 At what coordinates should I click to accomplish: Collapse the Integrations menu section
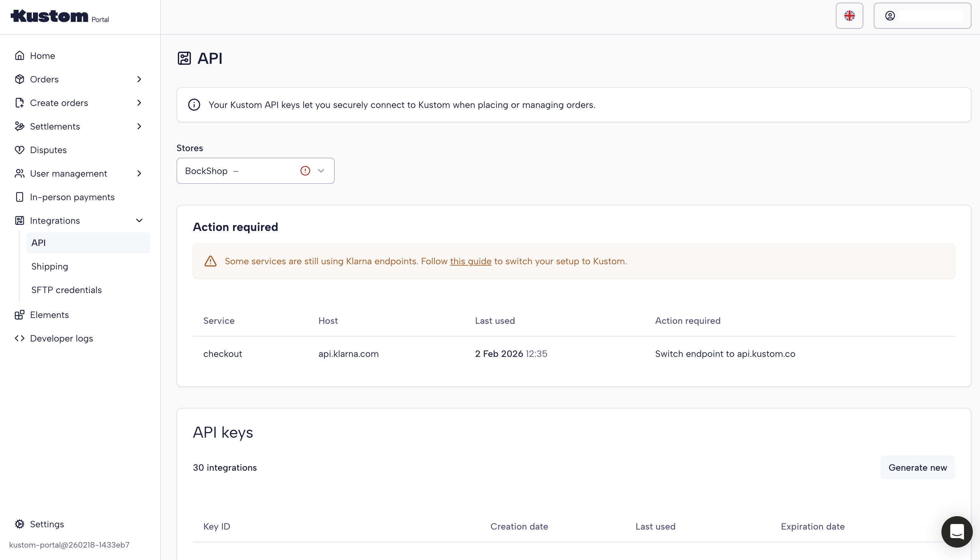coord(139,221)
